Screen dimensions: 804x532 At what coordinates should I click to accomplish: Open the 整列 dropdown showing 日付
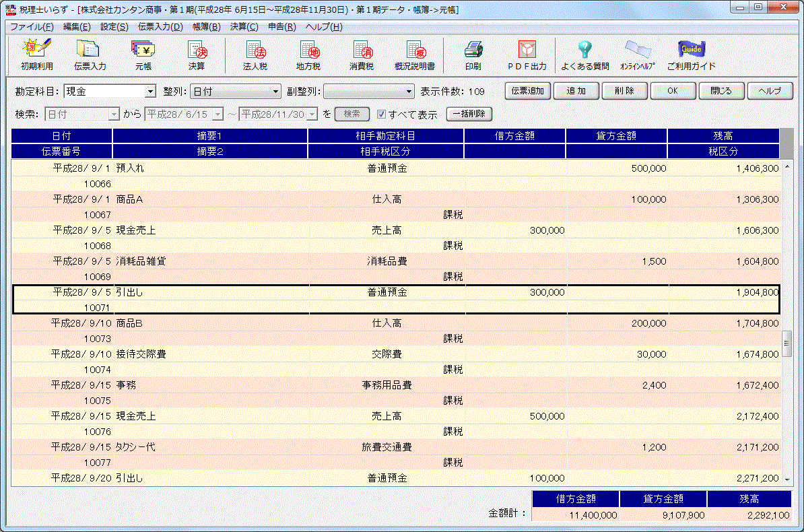pos(275,92)
